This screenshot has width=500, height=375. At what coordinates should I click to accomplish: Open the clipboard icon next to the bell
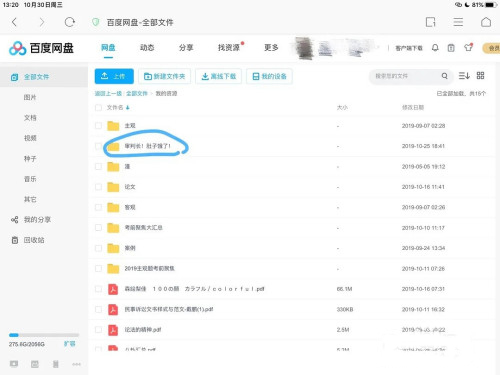(x=451, y=48)
